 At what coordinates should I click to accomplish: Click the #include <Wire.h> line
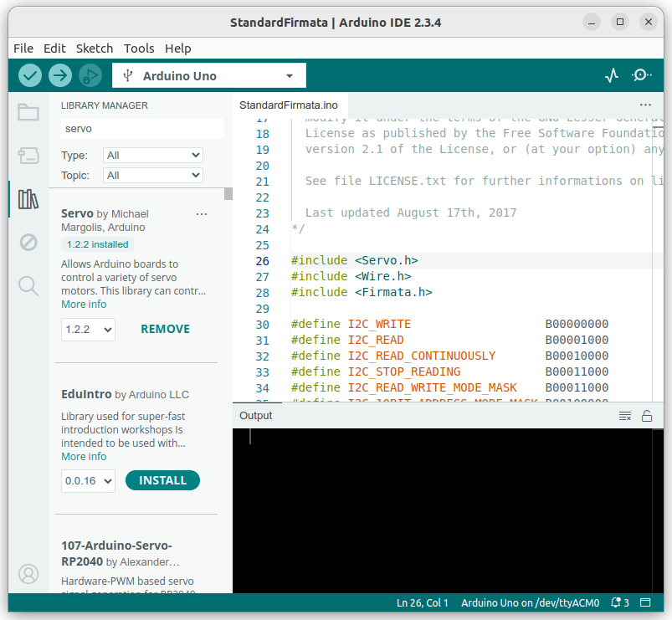pyautogui.click(x=351, y=276)
